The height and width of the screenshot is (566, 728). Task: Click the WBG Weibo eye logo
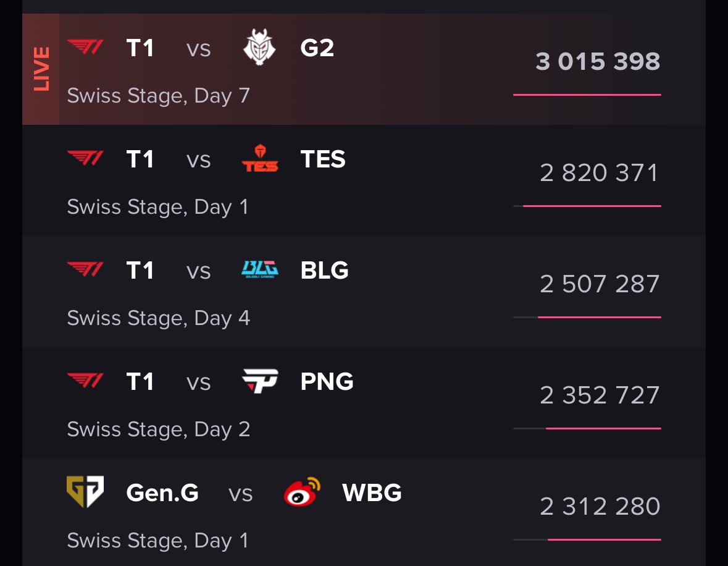(x=302, y=492)
